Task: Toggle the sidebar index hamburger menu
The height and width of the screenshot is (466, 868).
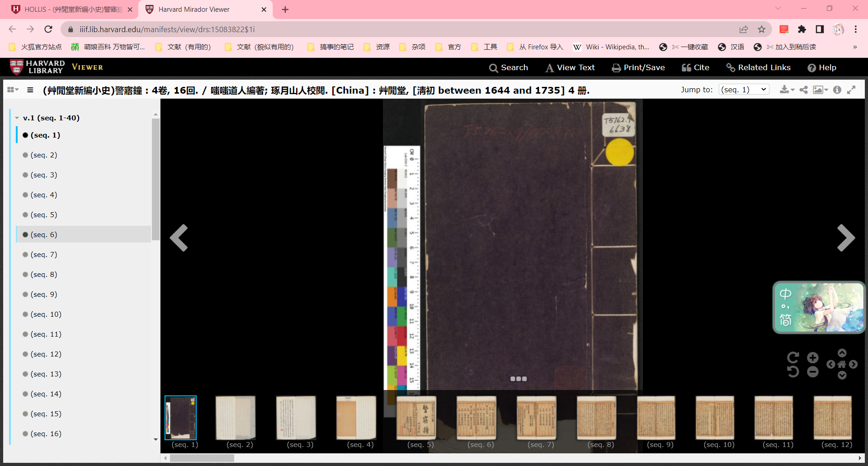Action: [30, 90]
